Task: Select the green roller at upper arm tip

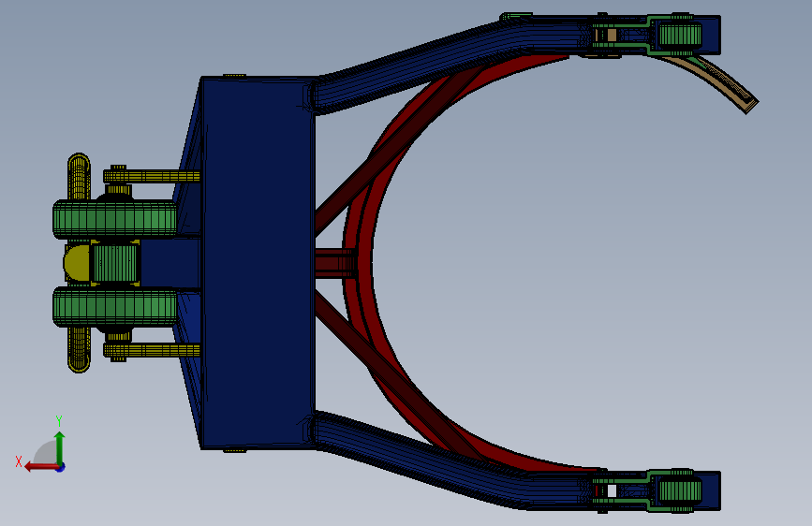Action: pos(679,36)
